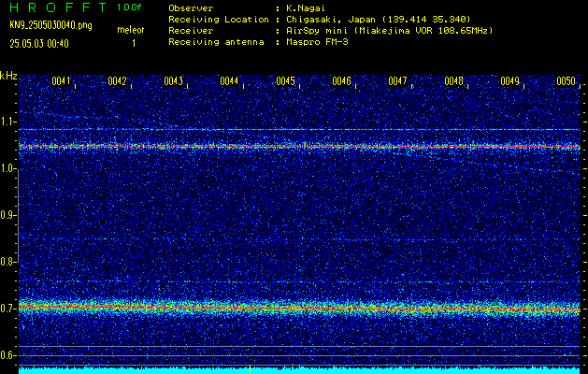Viewport: 588px width, 374px height.
Task: Click the 1.0 frequency axis label
Action: 7,168
